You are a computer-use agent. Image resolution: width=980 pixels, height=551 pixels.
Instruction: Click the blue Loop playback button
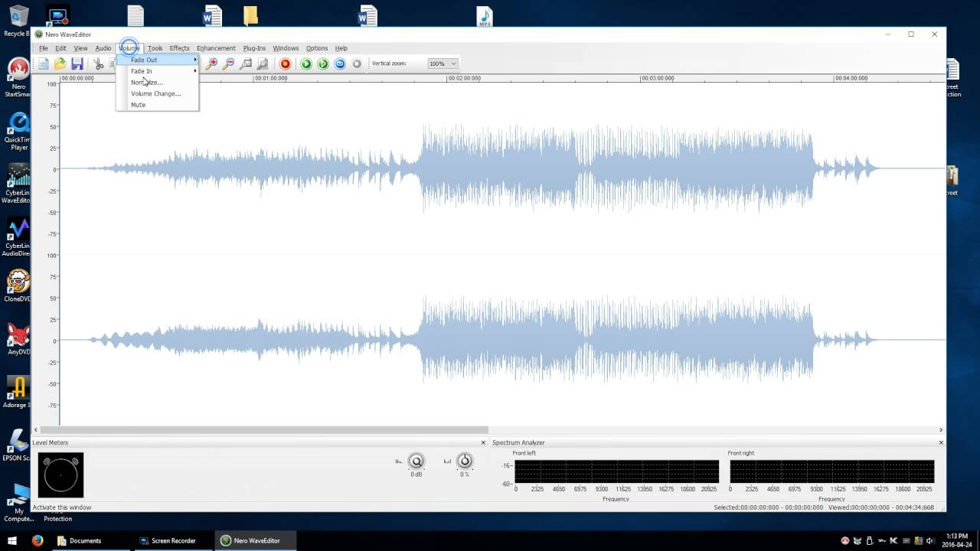[340, 64]
